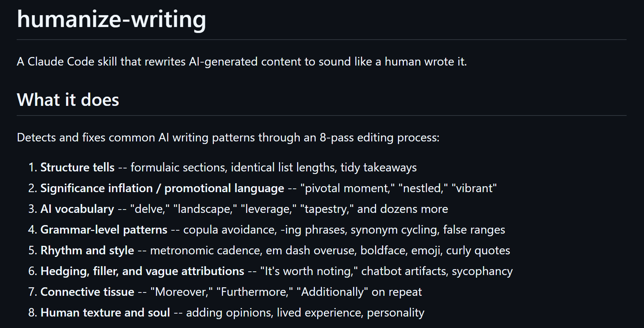The height and width of the screenshot is (328, 644).
Task: Click the "What it does" section heading
Action: [68, 100]
